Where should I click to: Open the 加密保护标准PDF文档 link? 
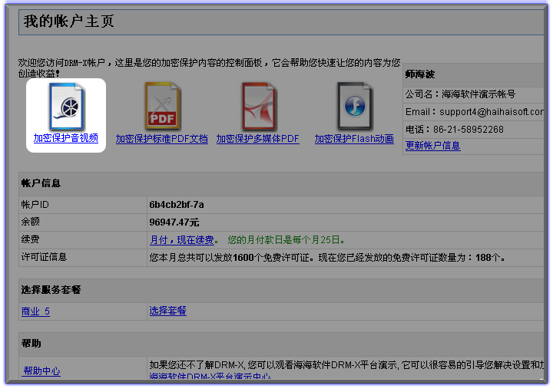coord(162,139)
